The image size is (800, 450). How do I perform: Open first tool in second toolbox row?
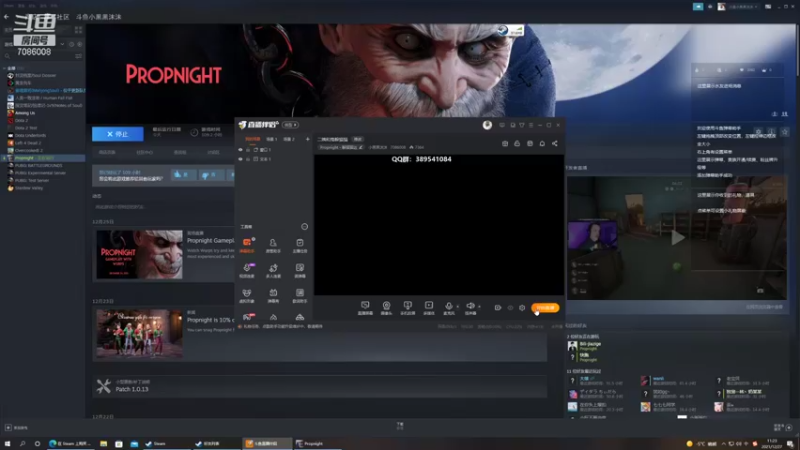(247, 270)
